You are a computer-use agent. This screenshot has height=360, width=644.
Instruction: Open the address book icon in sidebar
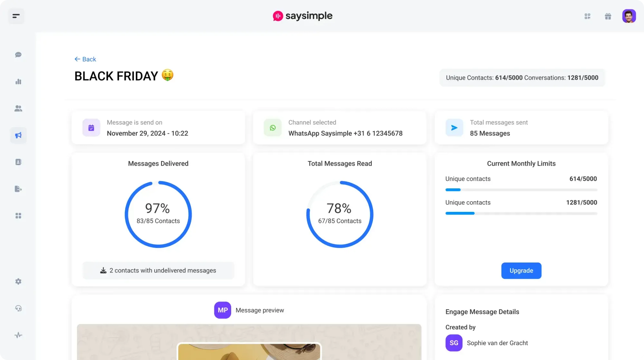coord(18,162)
